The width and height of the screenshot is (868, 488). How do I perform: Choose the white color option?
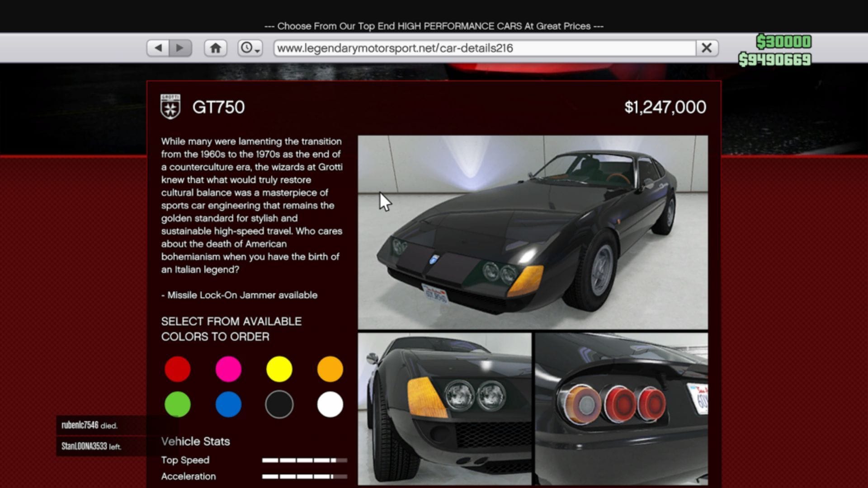[330, 404]
